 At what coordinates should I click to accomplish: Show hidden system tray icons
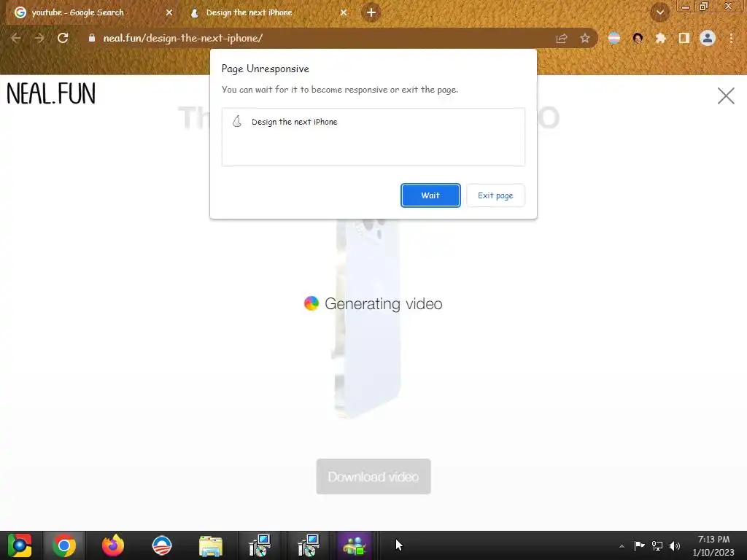(x=622, y=546)
